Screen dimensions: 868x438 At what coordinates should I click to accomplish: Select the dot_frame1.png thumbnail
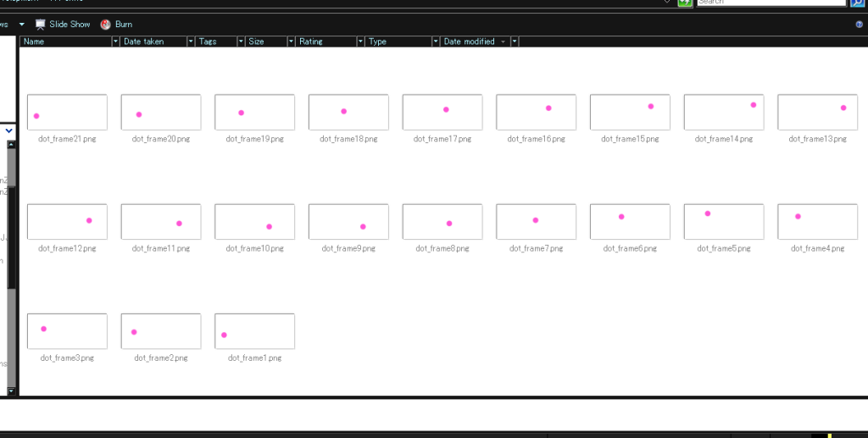pyautogui.click(x=254, y=331)
